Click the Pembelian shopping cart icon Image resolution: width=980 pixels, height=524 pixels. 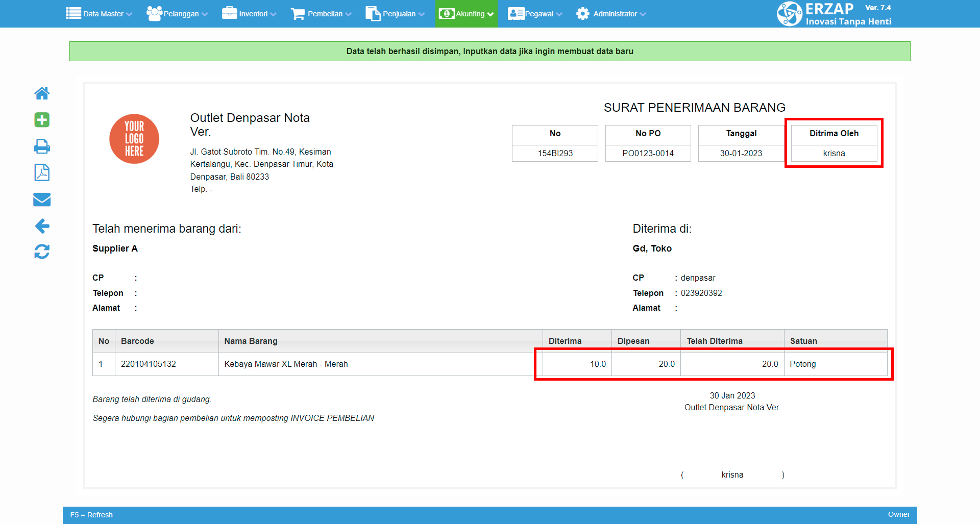point(298,14)
